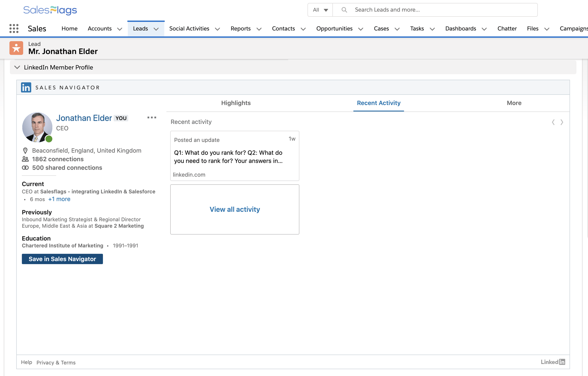Viewport: 588px width, 376px height.
Task: Click the orange Lead record icon
Action: 16,48
